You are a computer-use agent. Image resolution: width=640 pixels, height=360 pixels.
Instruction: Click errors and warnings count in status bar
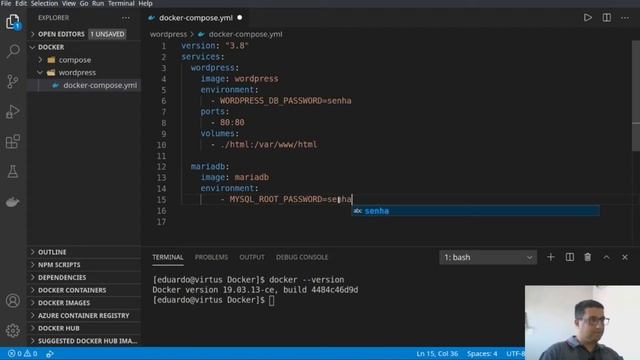point(22,353)
